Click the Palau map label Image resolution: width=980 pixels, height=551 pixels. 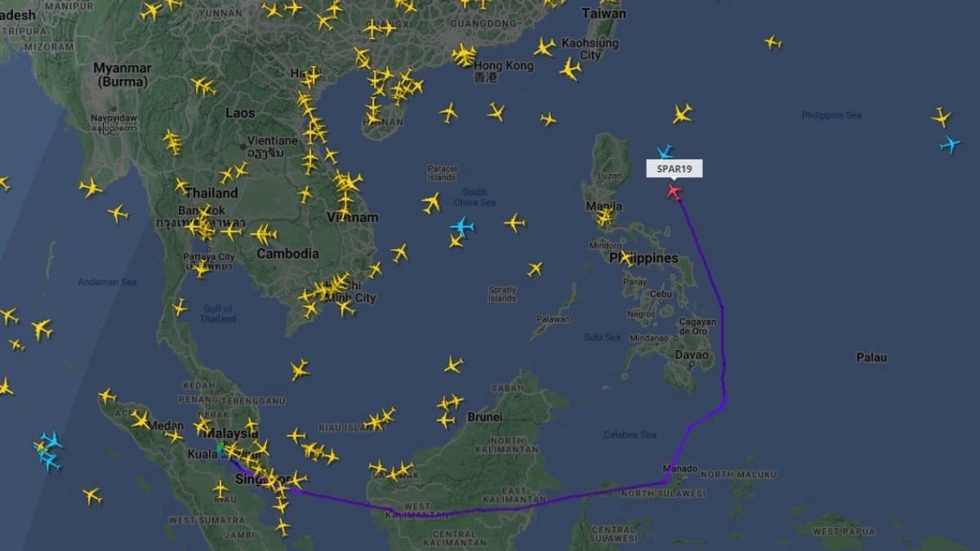[871, 358]
